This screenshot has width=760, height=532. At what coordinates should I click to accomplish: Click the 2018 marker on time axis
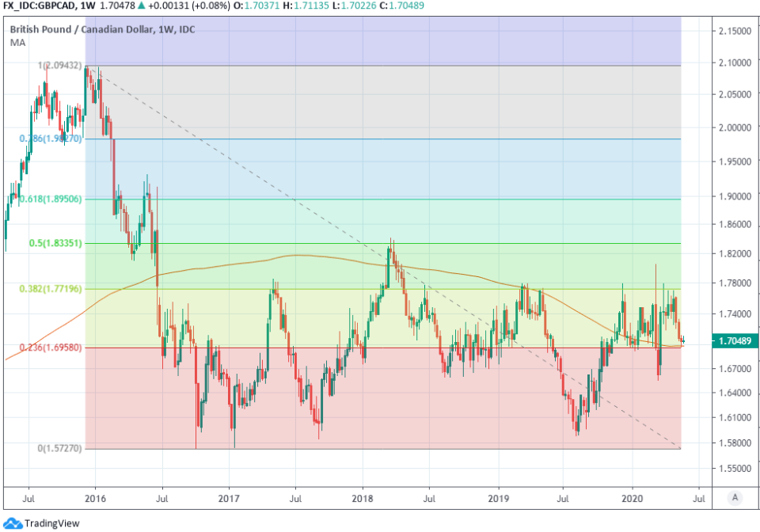[362, 500]
